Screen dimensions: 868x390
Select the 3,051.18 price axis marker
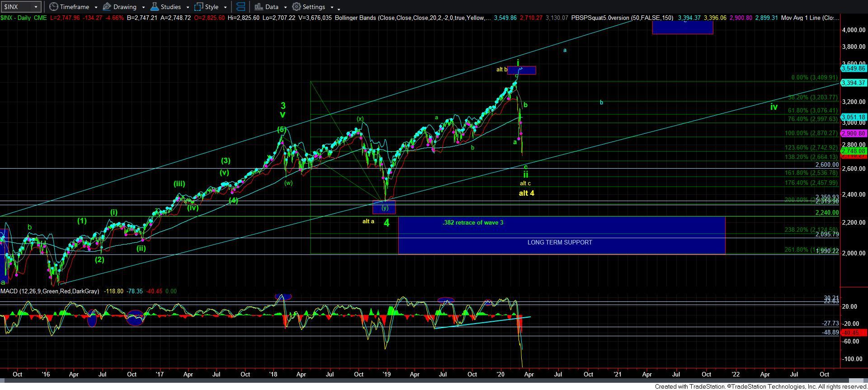853,117
